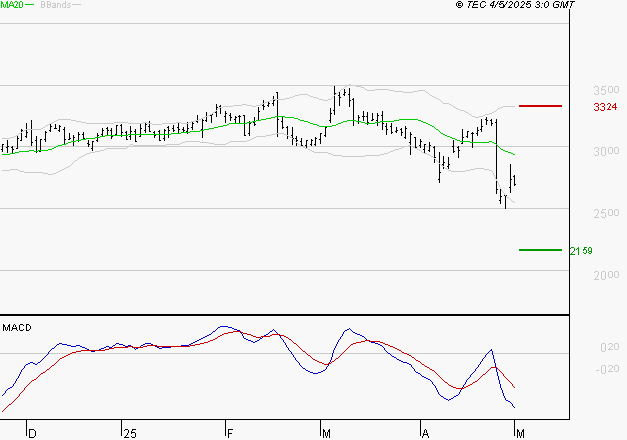Viewport: 627px width, 440px height.
Task: Click the A month marker on time axis
Action: coord(425,434)
